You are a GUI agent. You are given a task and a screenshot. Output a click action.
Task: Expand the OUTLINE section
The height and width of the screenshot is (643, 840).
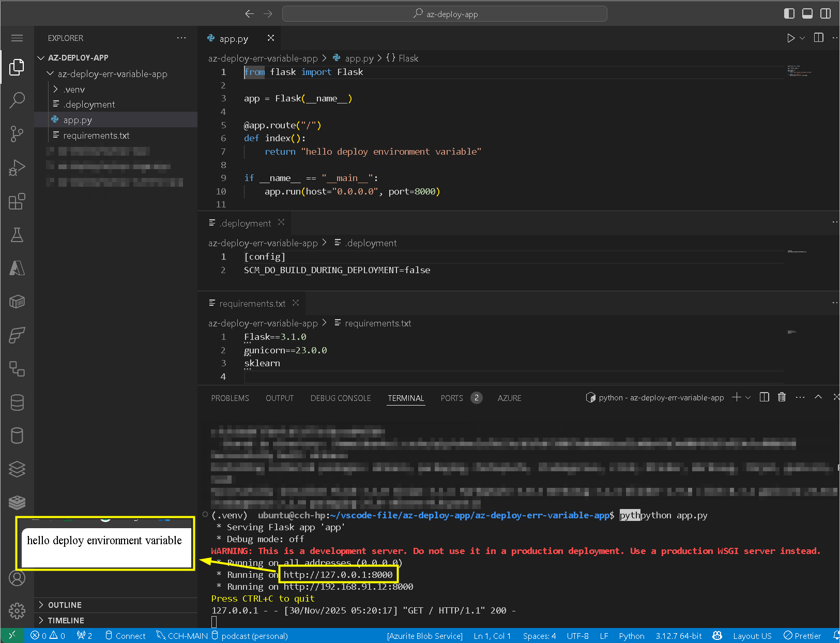pyautogui.click(x=65, y=605)
